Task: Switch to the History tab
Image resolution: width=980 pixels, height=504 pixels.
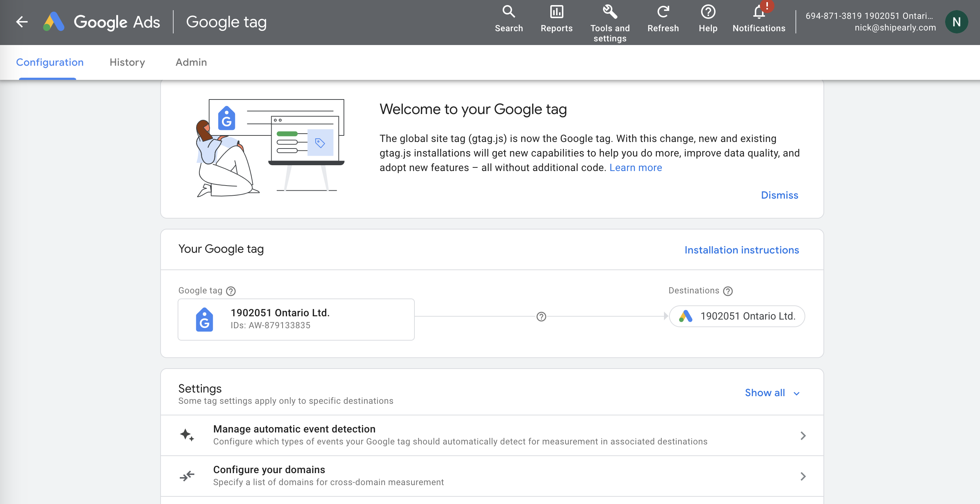Action: (127, 62)
